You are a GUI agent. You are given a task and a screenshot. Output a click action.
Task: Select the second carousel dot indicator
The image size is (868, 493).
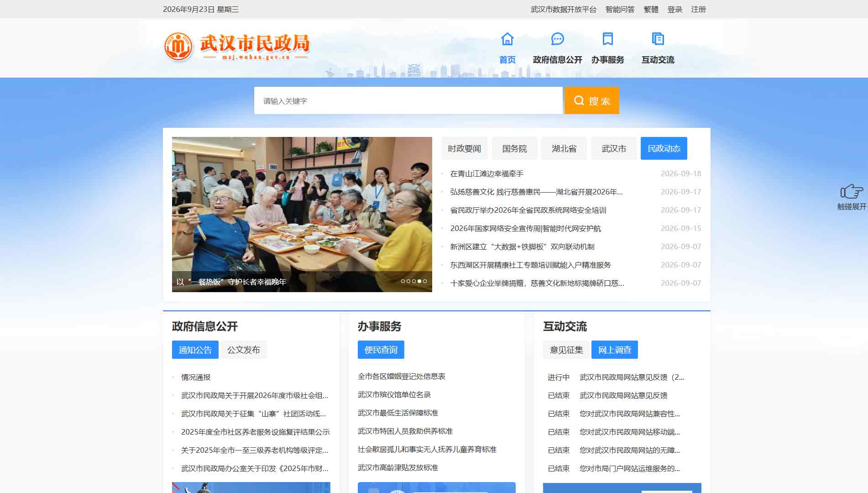(x=408, y=281)
